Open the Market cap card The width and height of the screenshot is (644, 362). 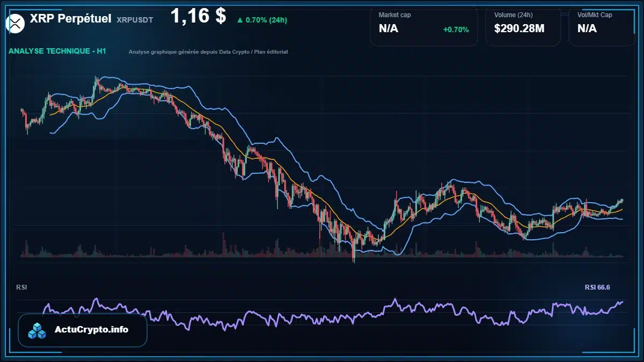(x=424, y=26)
